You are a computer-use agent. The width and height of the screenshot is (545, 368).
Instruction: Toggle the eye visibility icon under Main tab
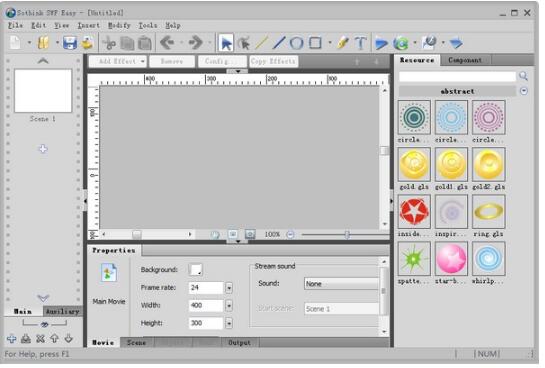point(44,325)
